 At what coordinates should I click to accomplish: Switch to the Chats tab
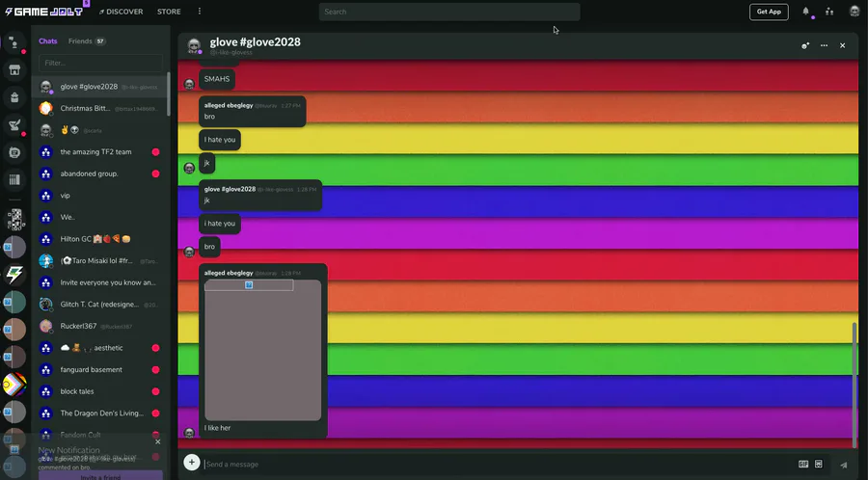click(x=48, y=40)
